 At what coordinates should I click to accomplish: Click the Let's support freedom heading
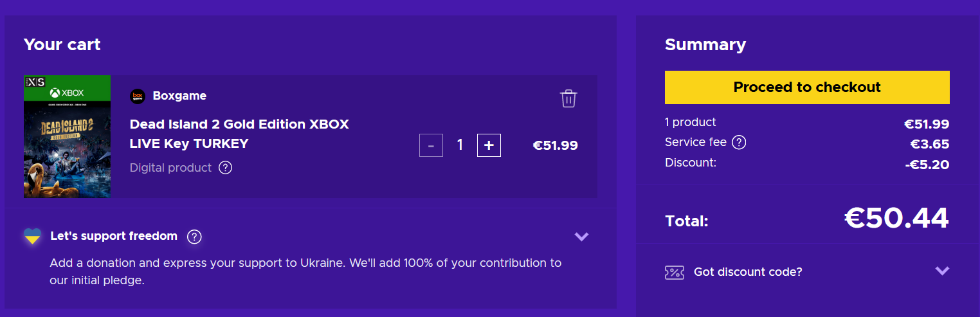114,236
